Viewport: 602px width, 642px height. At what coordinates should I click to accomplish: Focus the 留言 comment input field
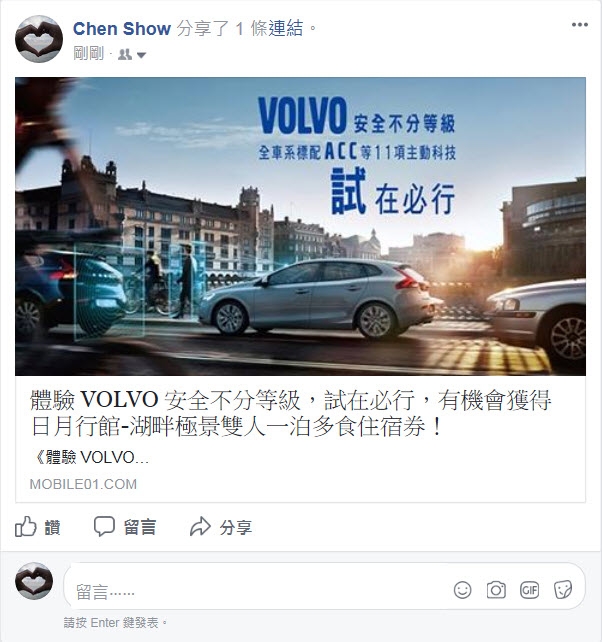click(x=324, y=586)
